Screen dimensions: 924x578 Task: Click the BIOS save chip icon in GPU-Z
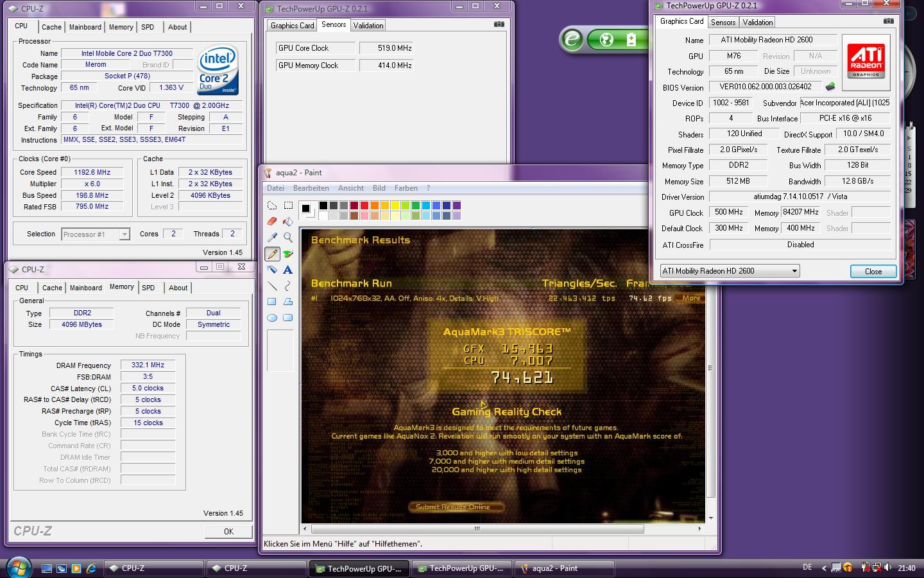pos(830,87)
